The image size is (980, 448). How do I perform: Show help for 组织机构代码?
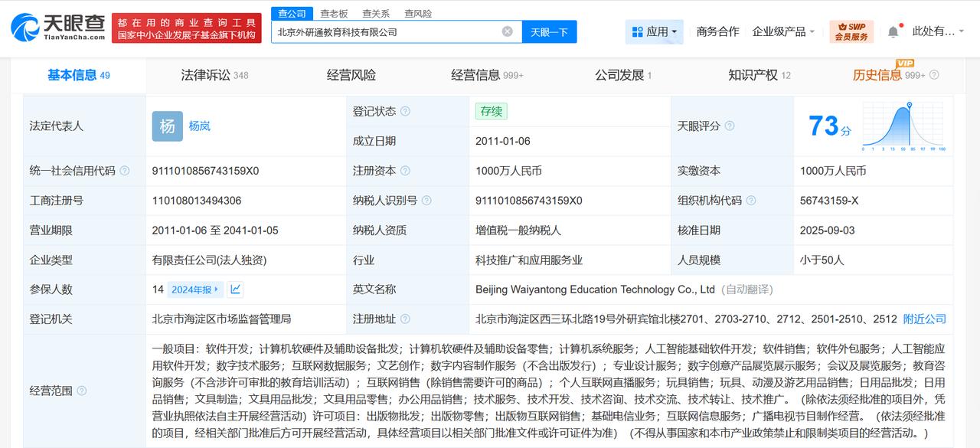pos(751,201)
